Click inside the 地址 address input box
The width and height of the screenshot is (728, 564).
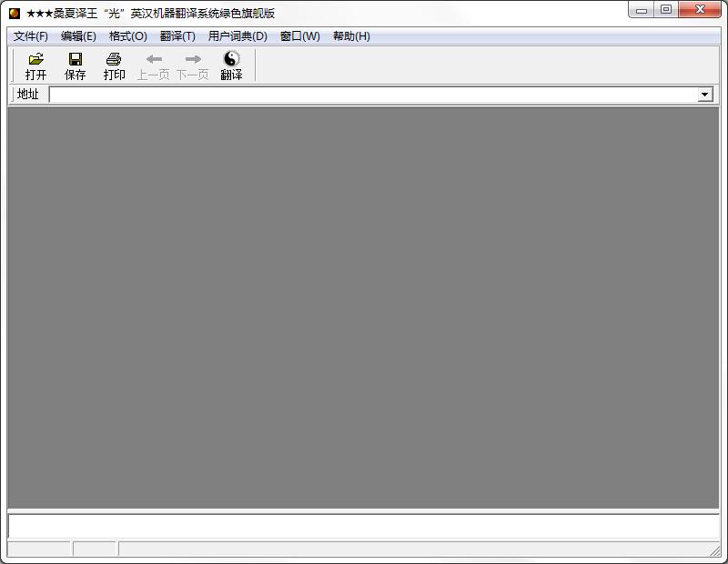tap(373, 95)
